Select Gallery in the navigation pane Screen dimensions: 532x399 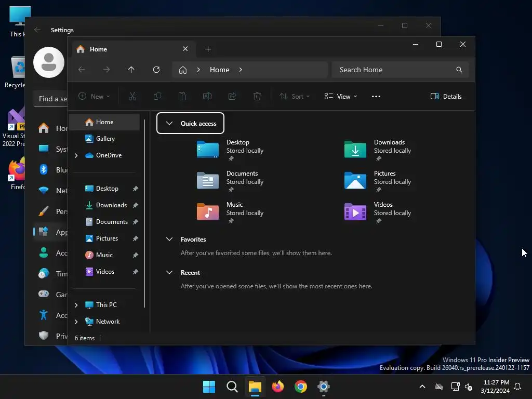(x=104, y=139)
